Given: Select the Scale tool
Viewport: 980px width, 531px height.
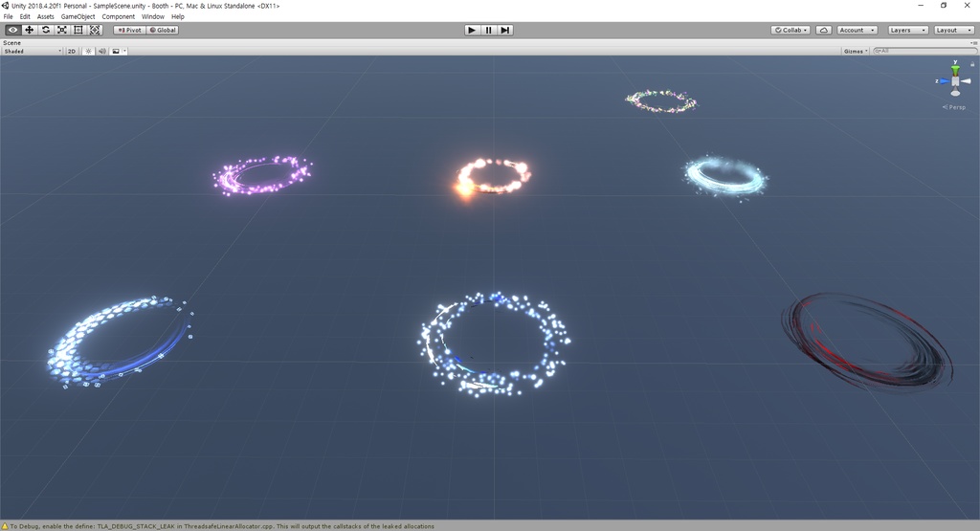Looking at the screenshot, I should [62, 30].
